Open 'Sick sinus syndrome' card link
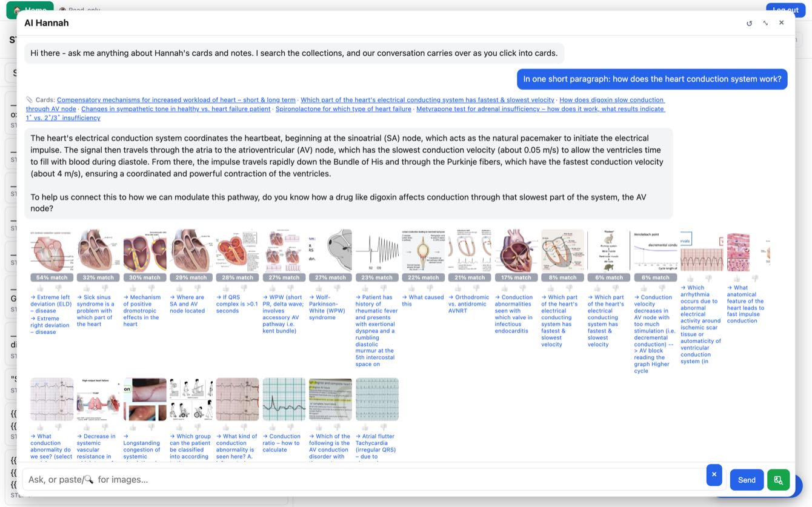This screenshot has height=507, width=812. pyautogui.click(x=95, y=311)
